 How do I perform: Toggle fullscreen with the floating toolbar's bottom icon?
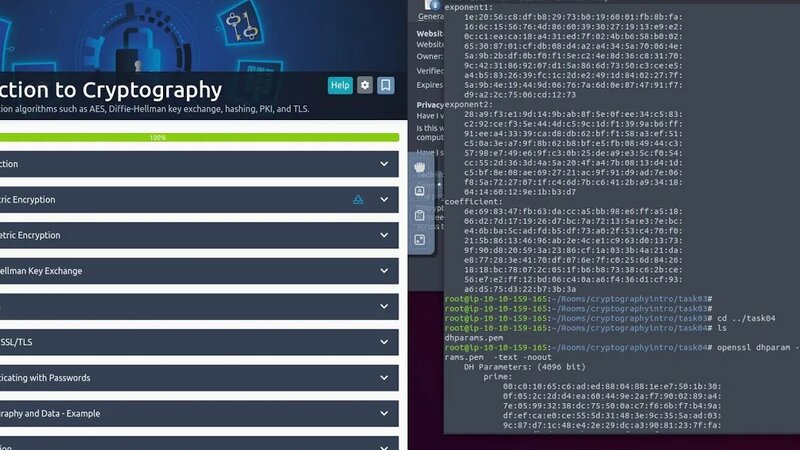click(419, 240)
